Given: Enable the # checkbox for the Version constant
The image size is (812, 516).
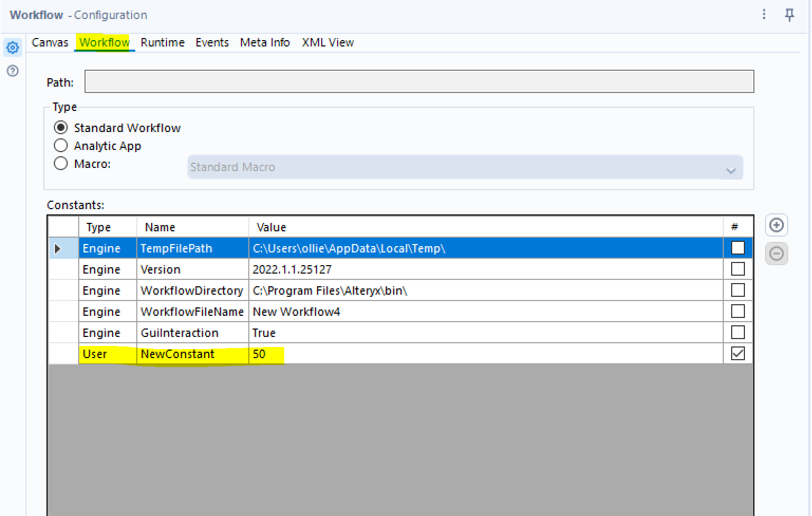Looking at the screenshot, I should coord(738,269).
